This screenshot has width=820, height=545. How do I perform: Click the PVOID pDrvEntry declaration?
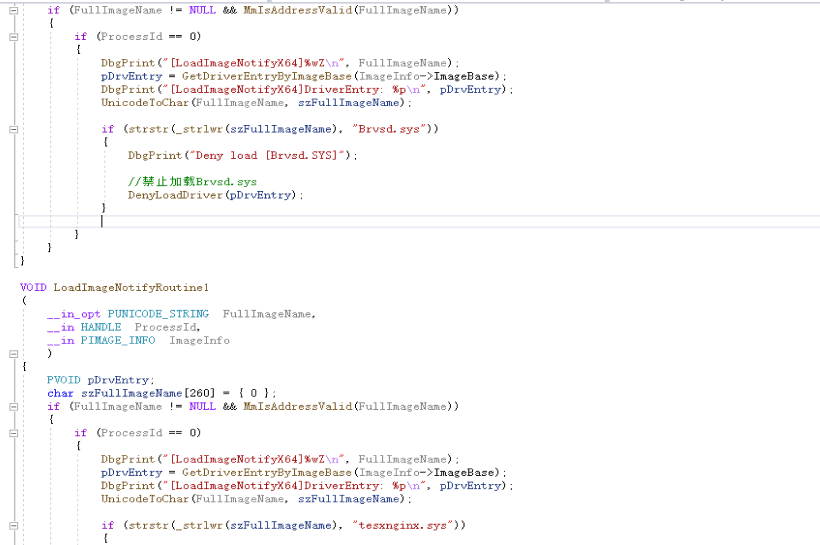click(100, 380)
